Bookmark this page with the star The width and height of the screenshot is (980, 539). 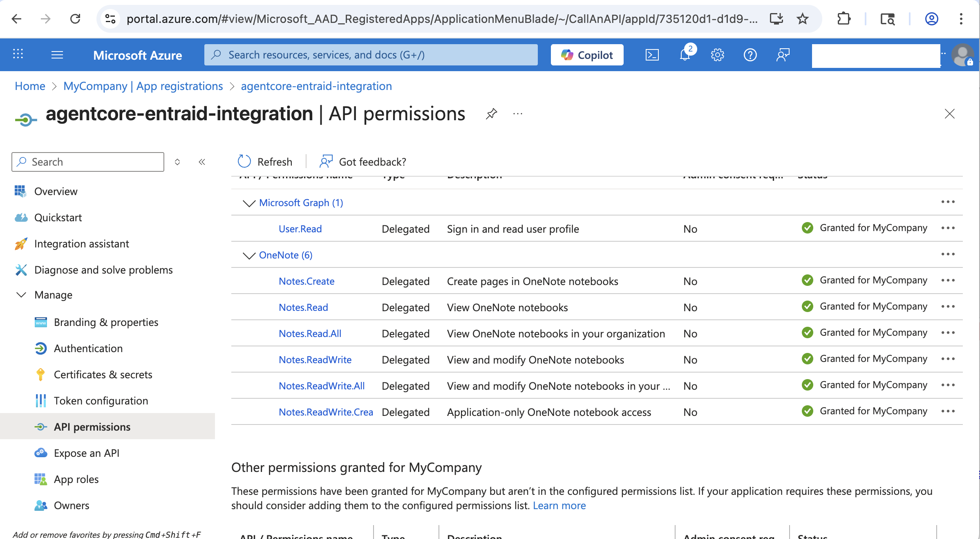click(803, 19)
